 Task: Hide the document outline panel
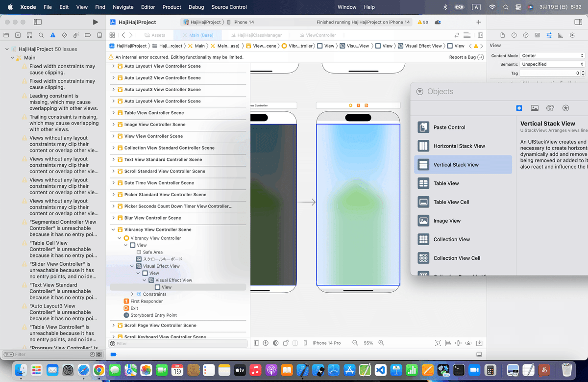pyautogui.click(x=256, y=343)
